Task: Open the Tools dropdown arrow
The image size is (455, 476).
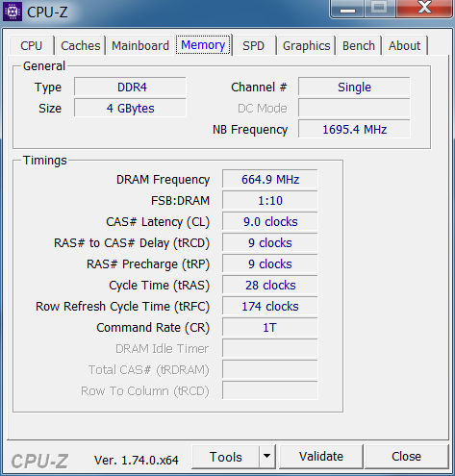Action: (x=267, y=456)
